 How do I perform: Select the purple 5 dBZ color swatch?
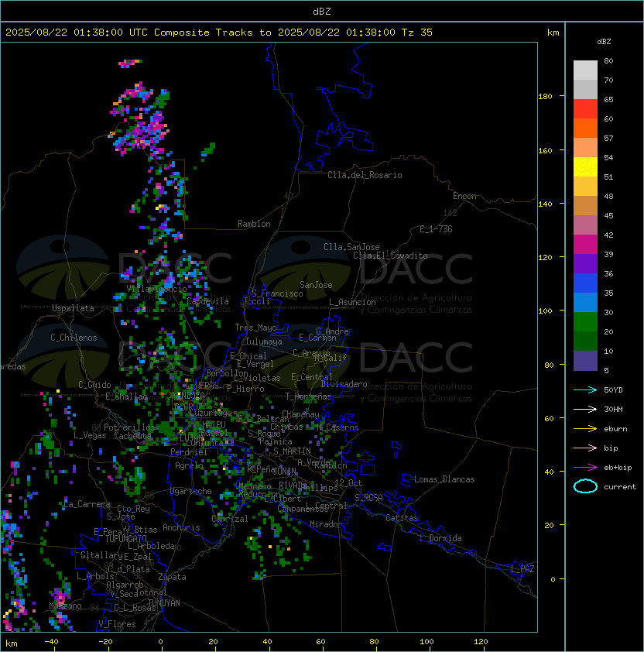click(585, 361)
